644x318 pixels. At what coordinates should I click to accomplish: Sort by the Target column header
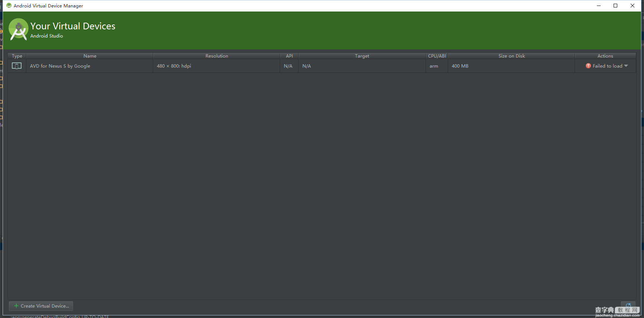[x=362, y=56]
